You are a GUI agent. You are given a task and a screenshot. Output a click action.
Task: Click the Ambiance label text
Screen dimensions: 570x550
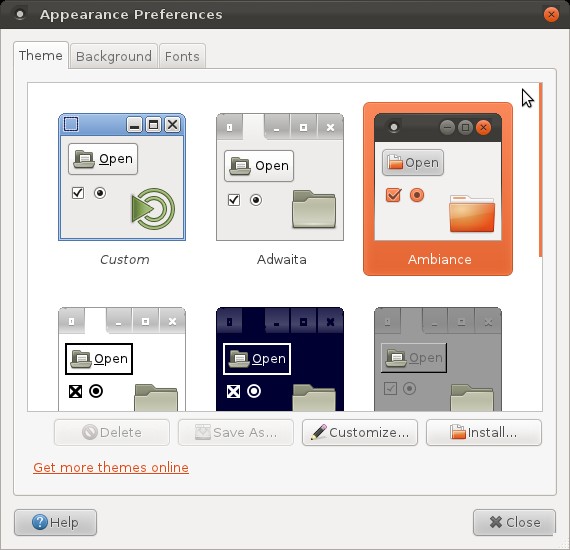(x=439, y=260)
